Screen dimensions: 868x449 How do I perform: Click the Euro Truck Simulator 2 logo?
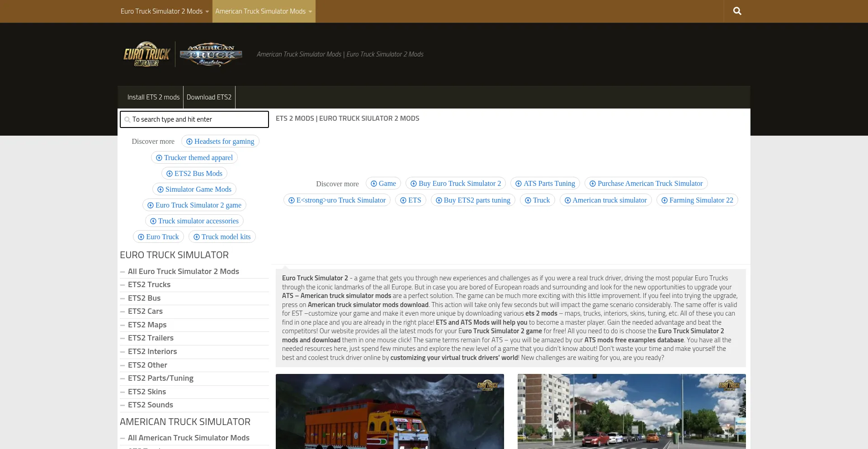point(146,54)
